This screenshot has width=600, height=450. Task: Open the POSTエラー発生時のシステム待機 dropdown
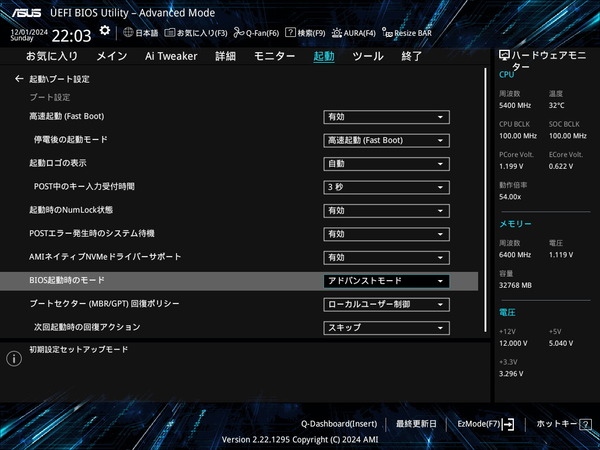(386, 234)
